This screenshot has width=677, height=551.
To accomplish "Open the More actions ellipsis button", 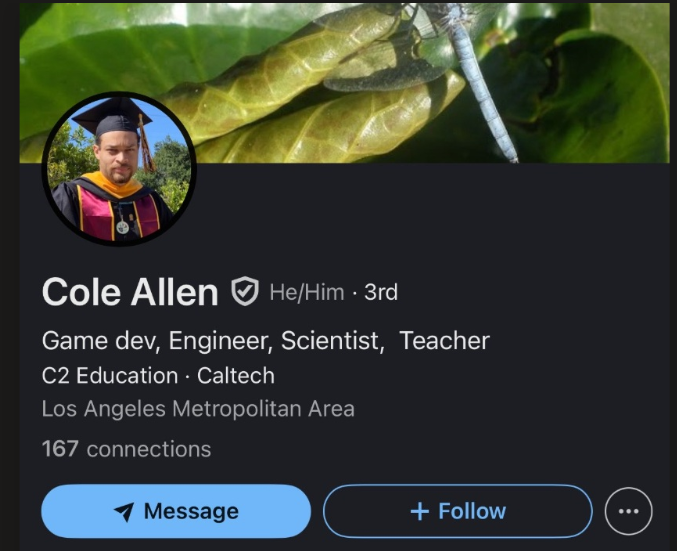I will point(628,511).
